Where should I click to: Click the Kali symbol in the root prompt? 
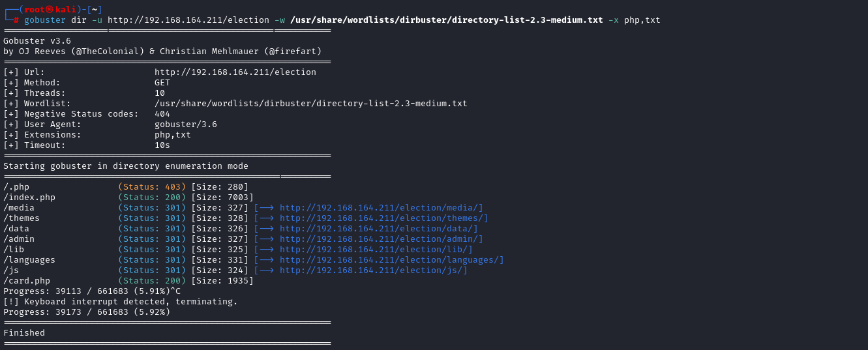tap(50, 10)
